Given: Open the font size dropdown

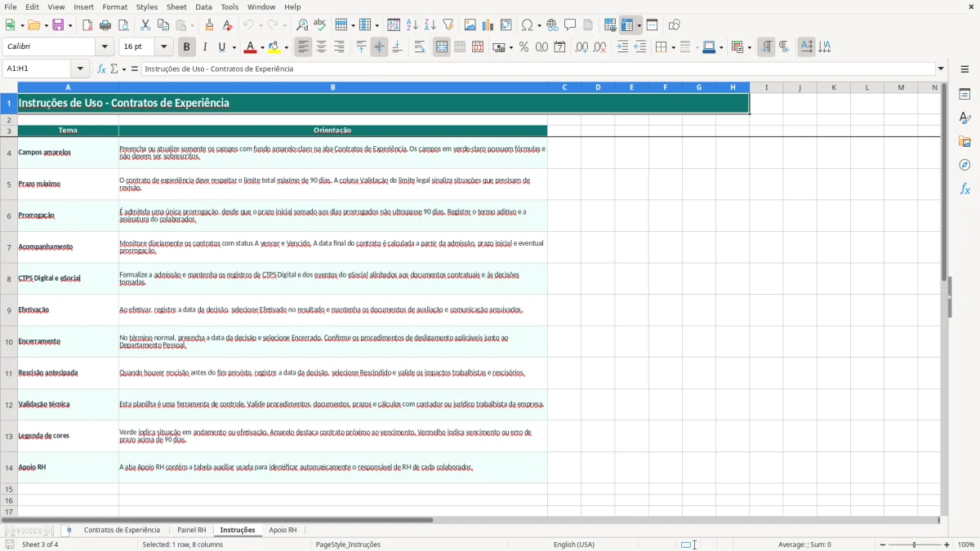Looking at the screenshot, I should tap(164, 47).
